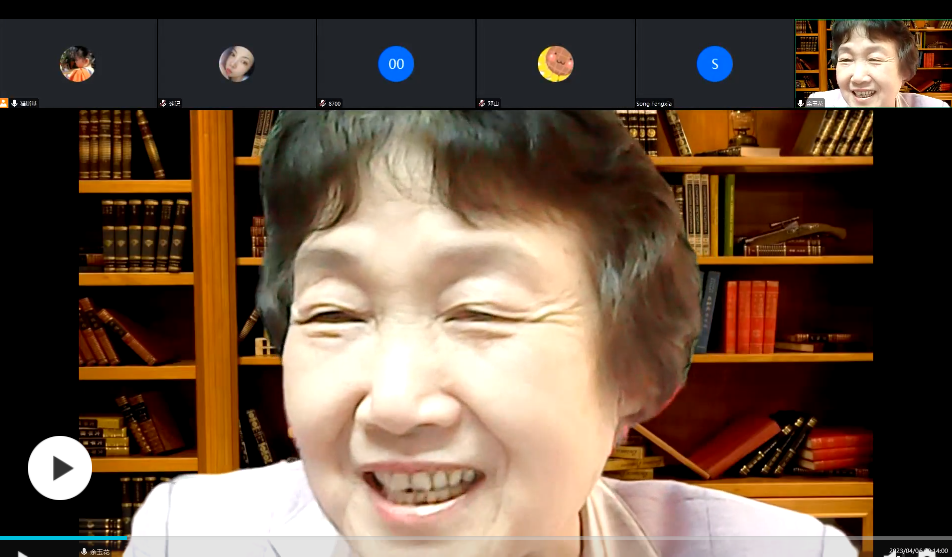This screenshot has width=952, height=557.
Task: Click the microphone icon in the top-right webcam thumbnail
Action: [801, 103]
